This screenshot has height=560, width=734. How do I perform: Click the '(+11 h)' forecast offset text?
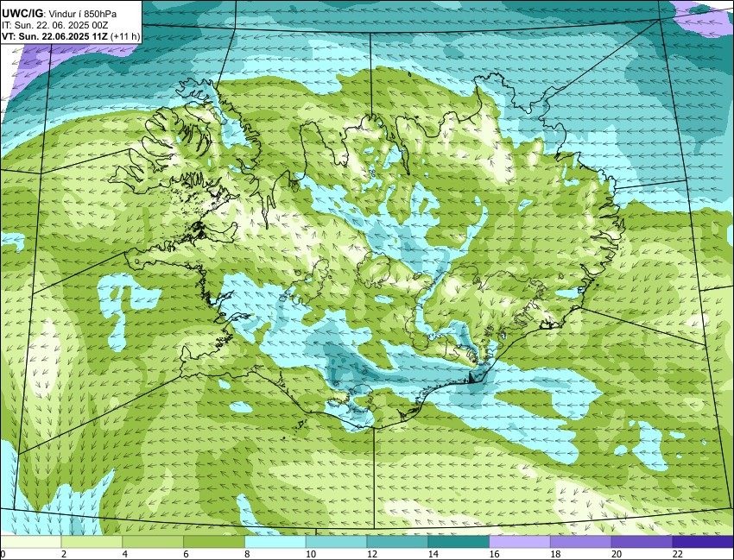[125, 36]
